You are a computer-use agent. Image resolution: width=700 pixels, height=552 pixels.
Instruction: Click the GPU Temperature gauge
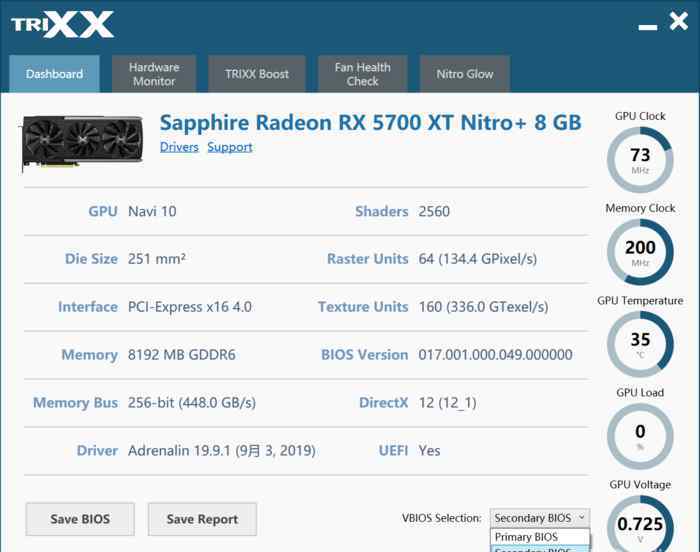(x=640, y=344)
